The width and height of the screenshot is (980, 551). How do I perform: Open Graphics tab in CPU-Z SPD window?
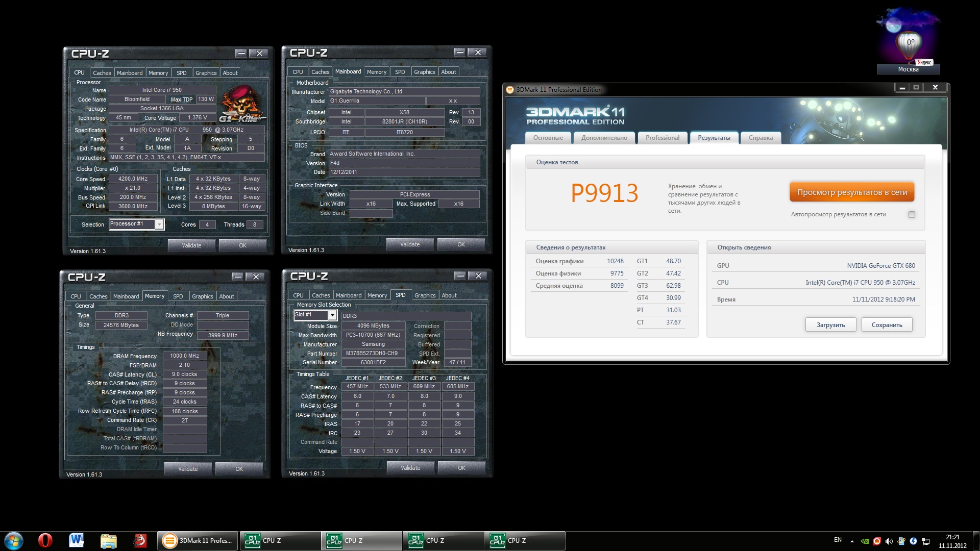click(425, 295)
